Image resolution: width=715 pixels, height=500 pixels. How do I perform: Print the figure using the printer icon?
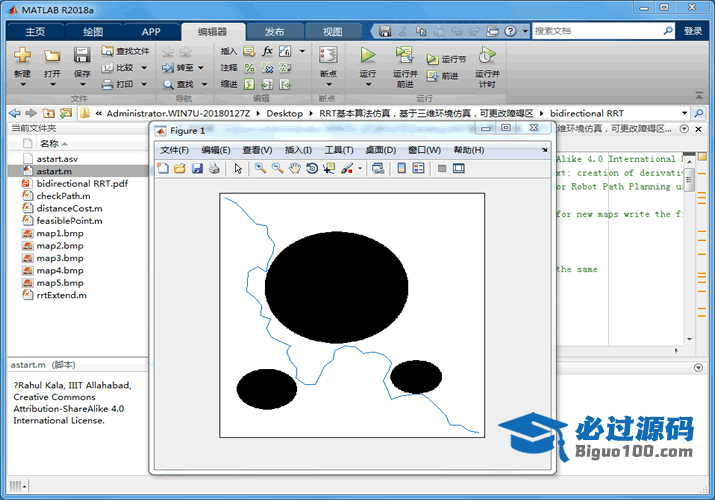213,168
